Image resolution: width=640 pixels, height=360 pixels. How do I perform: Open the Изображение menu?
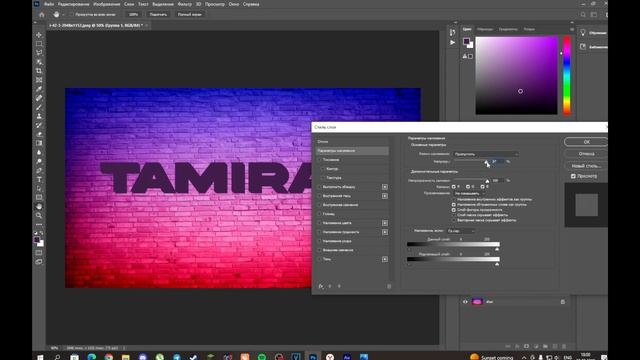pyautogui.click(x=107, y=4)
